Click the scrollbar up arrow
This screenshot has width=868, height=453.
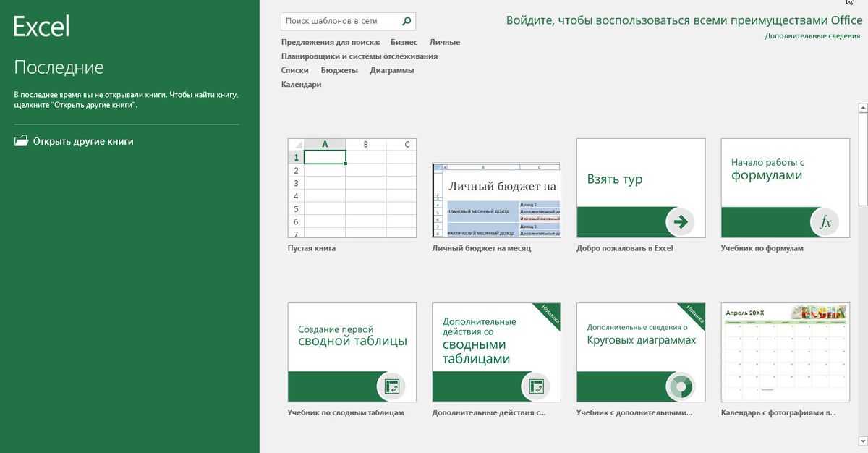(862, 109)
